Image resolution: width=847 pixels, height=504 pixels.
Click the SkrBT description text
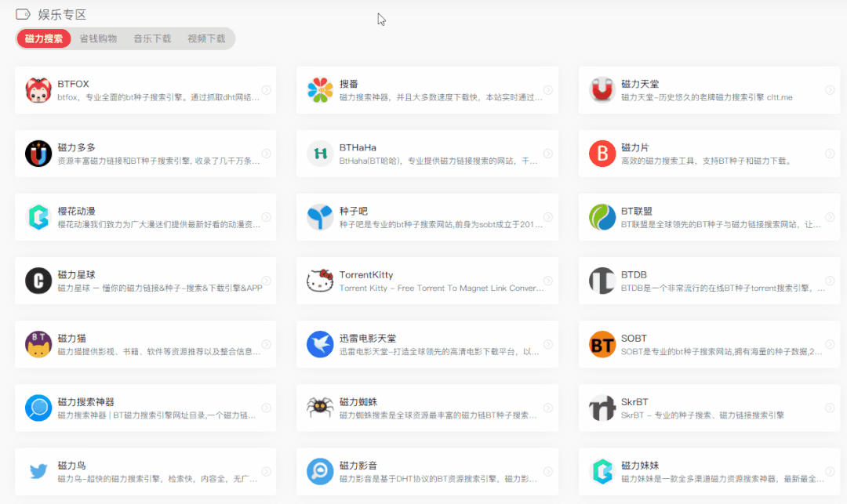click(702, 415)
